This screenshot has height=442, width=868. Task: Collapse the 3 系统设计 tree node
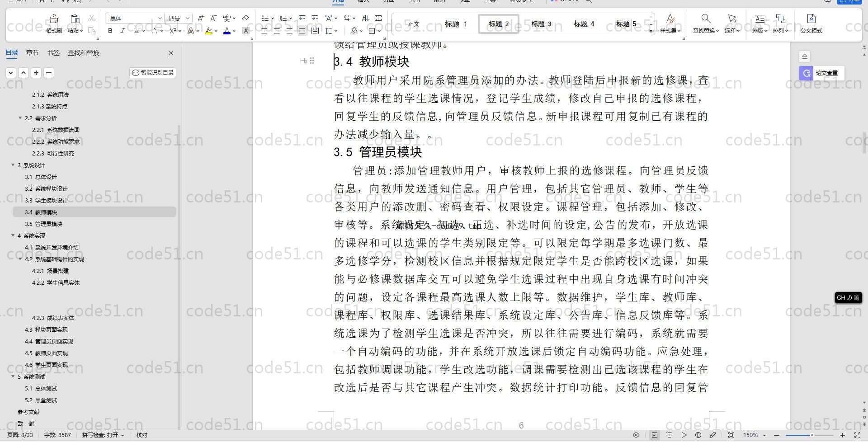coord(13,165)
